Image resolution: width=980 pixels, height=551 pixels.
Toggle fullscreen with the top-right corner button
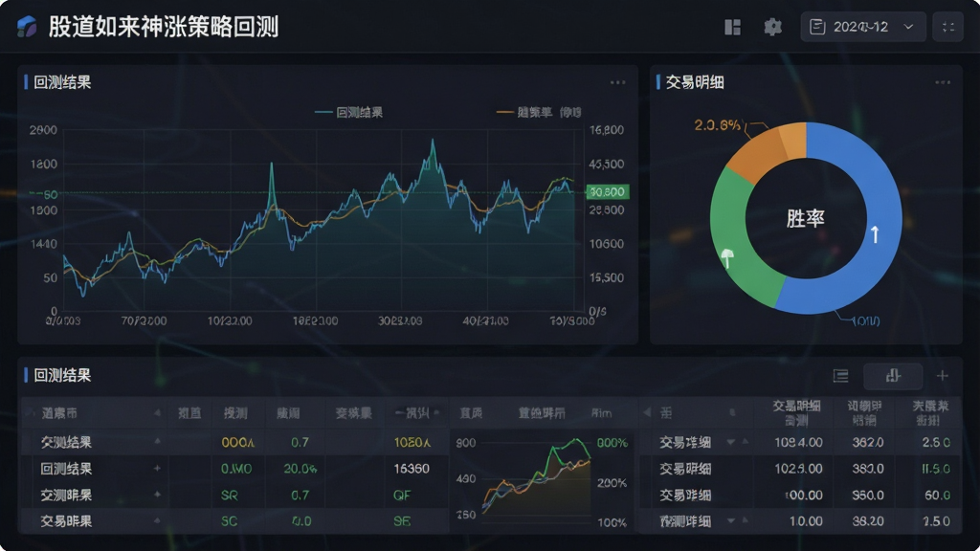tap(948, 27)
